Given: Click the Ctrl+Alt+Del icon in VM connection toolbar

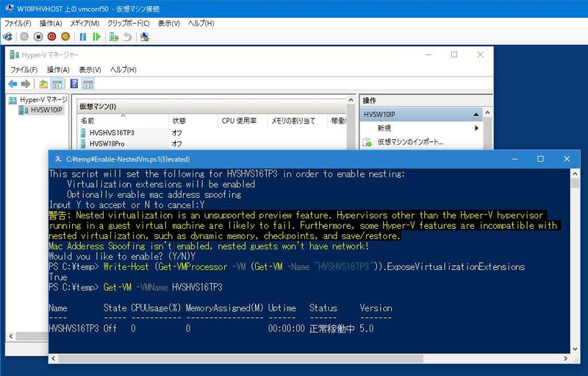Looking at the screenshot, I should [7, 37].
